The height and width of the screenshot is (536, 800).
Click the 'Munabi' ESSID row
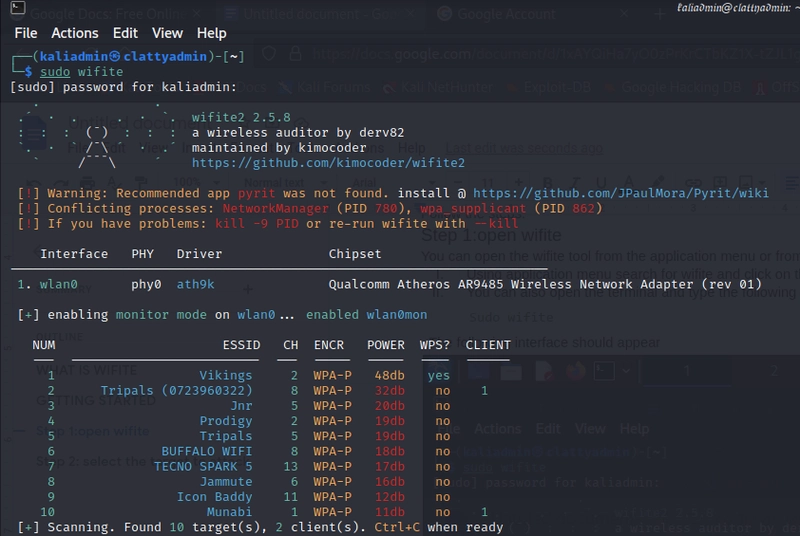[x=229, y=512]
